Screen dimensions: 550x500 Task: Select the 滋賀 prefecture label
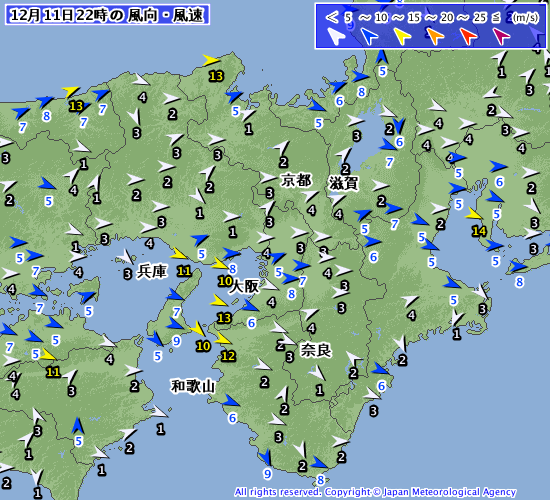click(x=343, y=183)
